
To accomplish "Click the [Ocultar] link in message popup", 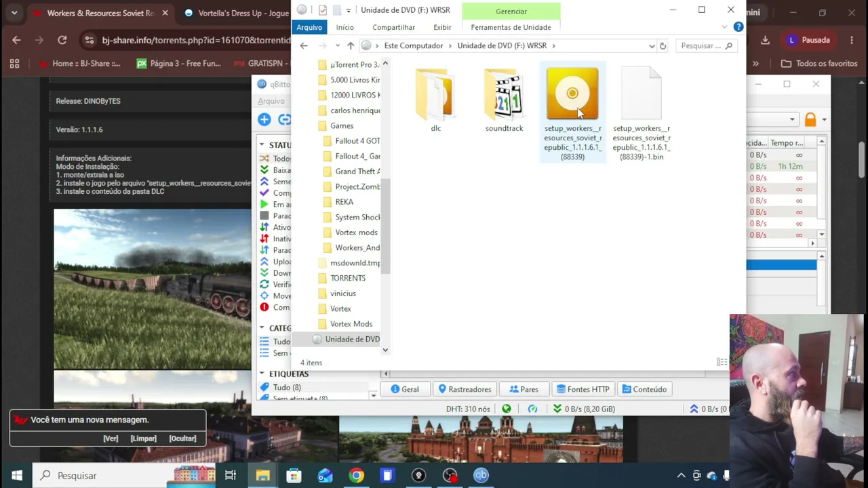I will click(x=182, y=439).
